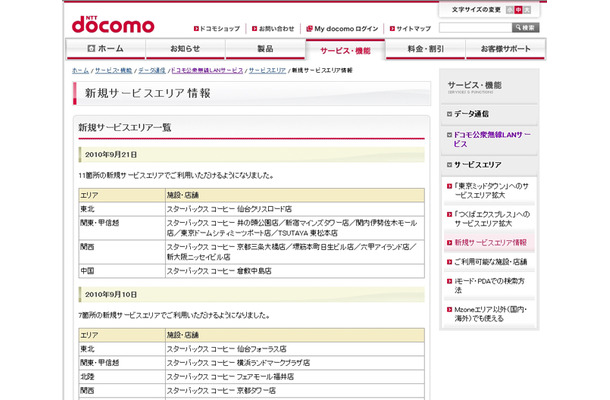Open つくばエクスプレス service area expansion link

(492, 219)
